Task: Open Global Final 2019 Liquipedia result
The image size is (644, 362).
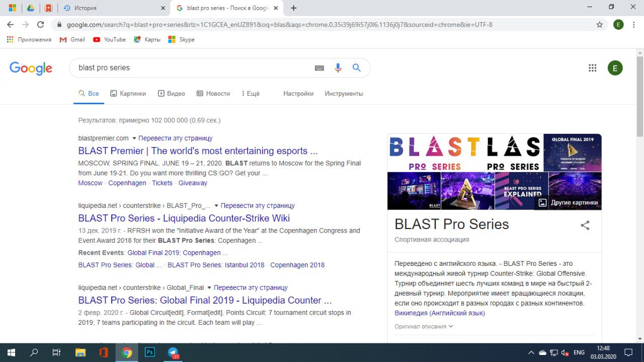Action: [205, 301]
